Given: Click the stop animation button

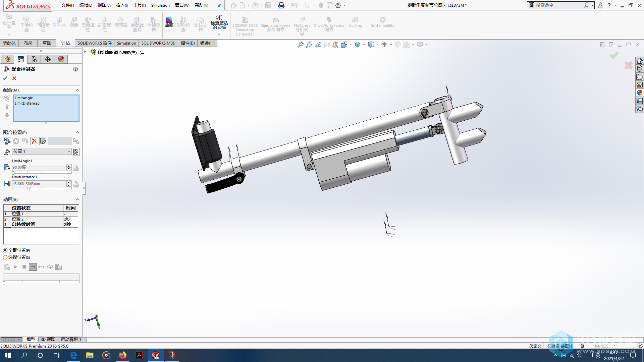Looking at the screenshot, I should [x=24, y=267].
